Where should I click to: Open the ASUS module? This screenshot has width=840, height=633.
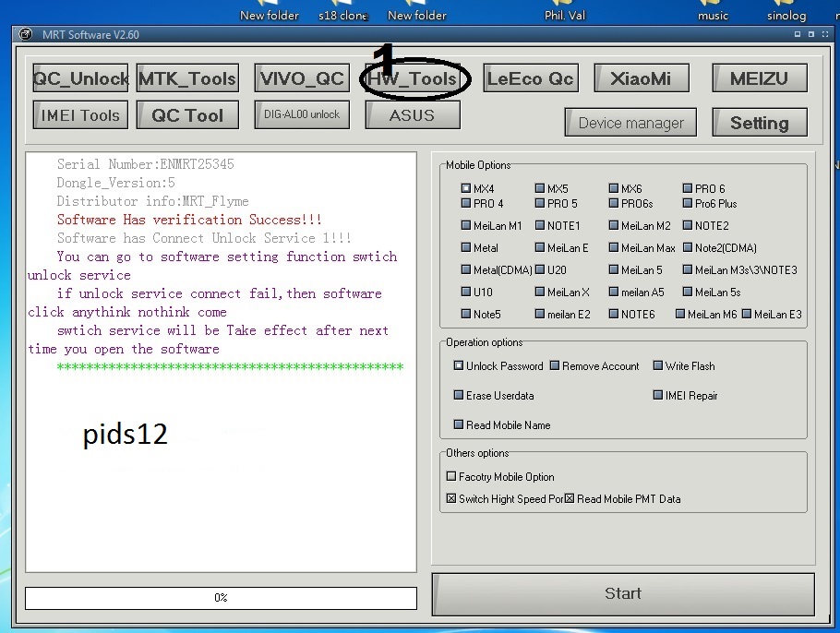413,115
